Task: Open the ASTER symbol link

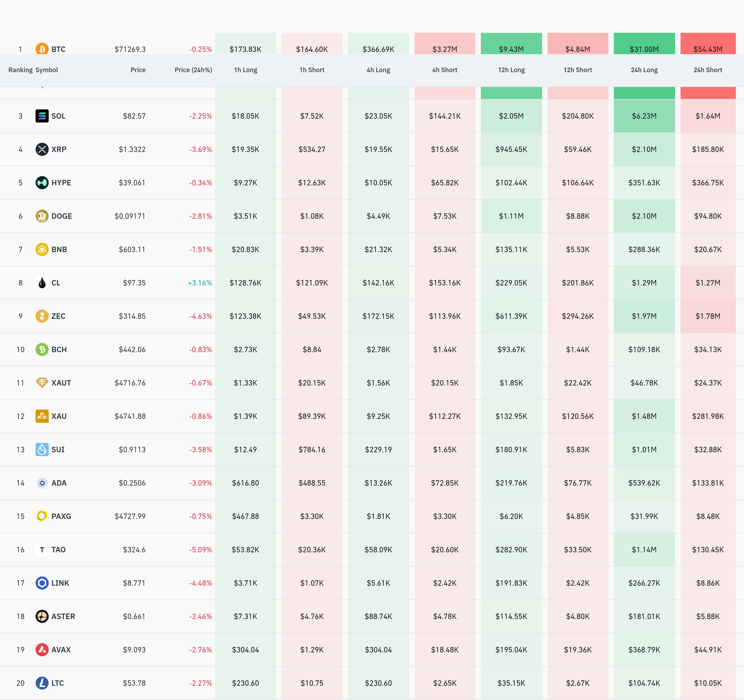Action: (63, 616)
